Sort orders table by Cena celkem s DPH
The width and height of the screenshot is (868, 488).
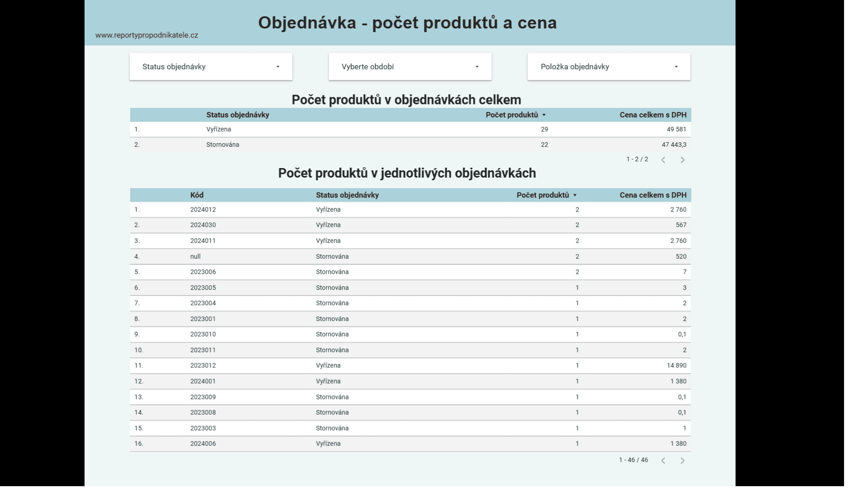point(653,195)
